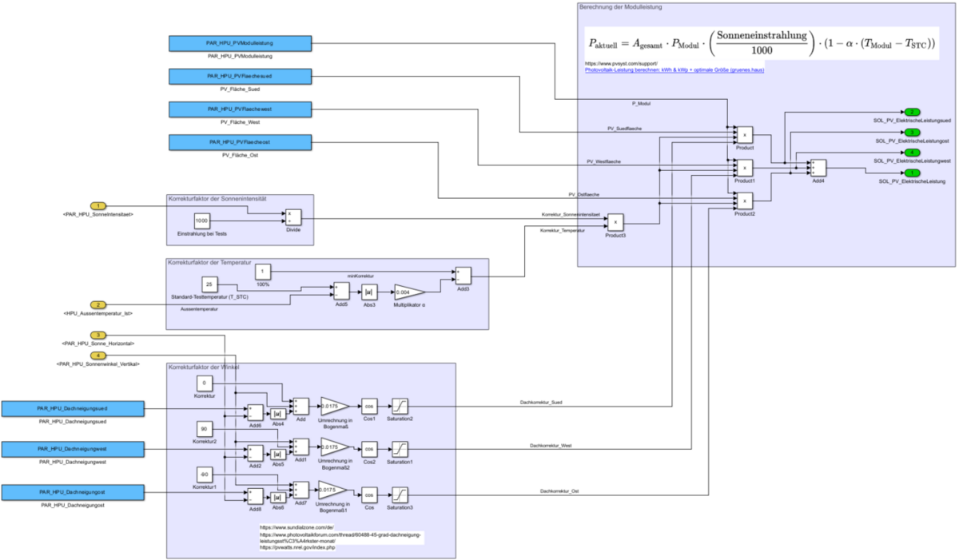Select the PAR_HPU_Dachneigungsued blue block

click(72, 408)
